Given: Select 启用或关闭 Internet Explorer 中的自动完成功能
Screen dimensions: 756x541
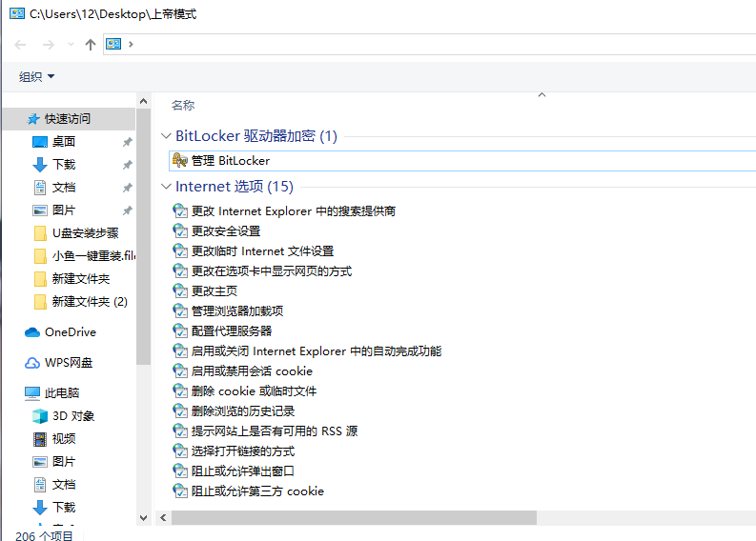Looking at the screenshot, I should 317,351.
